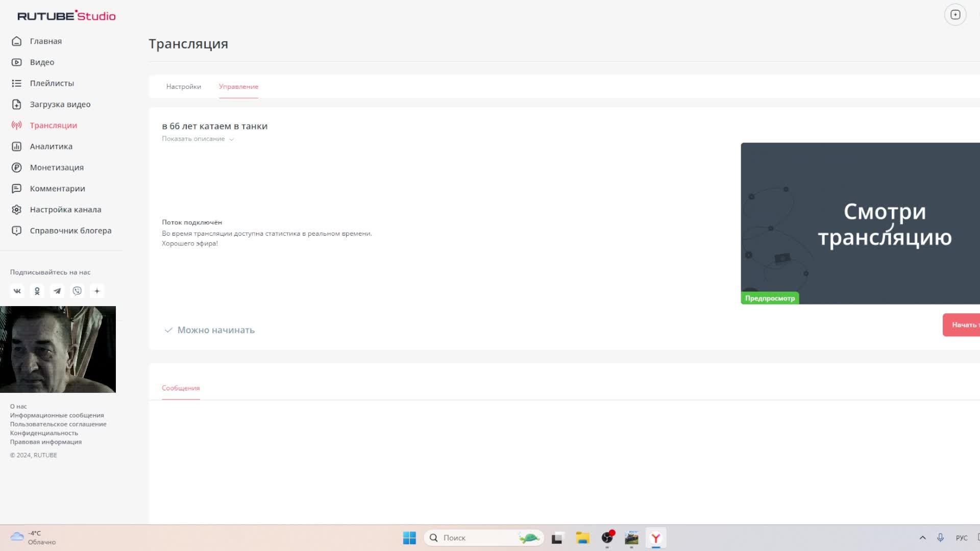Click the Конфиденциальность footer link
This screenshot has height=551, width=980.
(x=44, y=433)
